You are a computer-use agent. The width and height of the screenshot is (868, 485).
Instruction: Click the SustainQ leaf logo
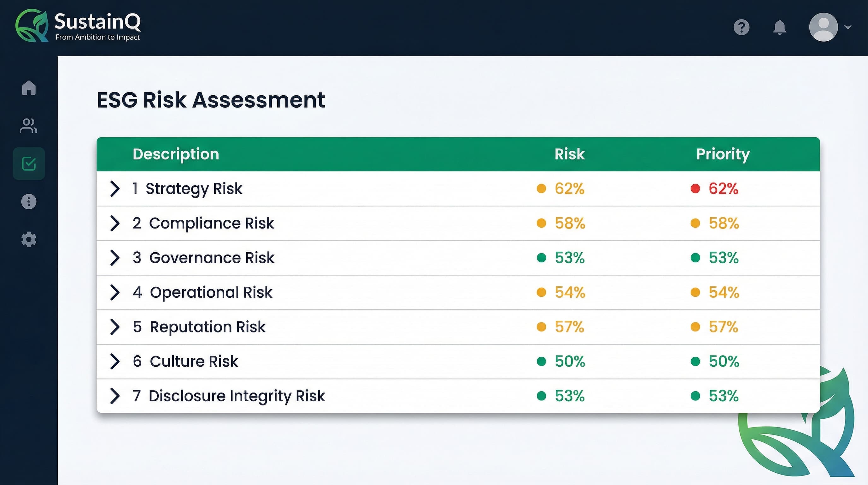click(32, 25)
